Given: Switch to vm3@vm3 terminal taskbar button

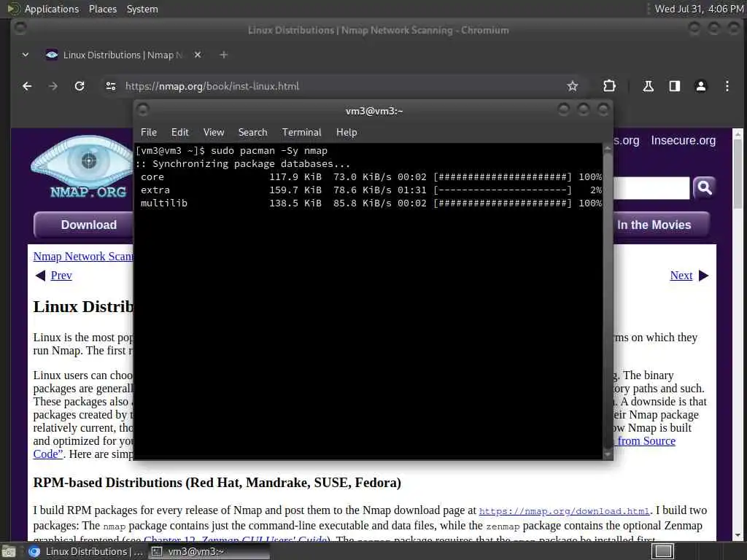Looking at the screenshot, I should [x=209, y=552].
